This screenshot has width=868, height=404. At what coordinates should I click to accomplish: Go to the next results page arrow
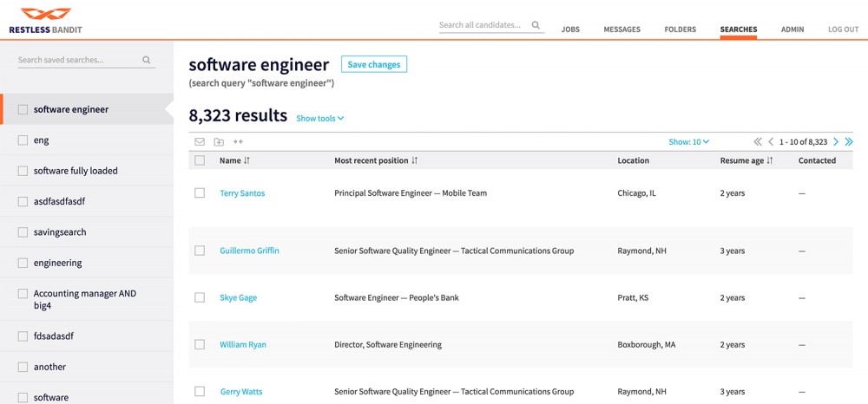tap(836, 141)
